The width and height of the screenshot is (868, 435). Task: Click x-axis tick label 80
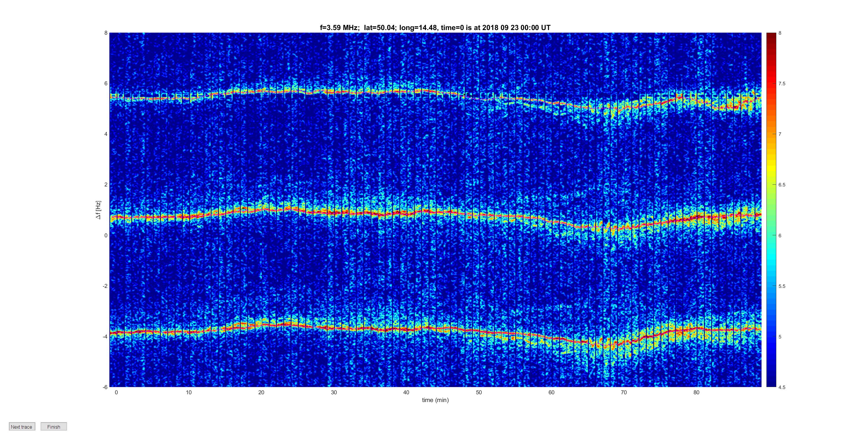click(696, 393)
